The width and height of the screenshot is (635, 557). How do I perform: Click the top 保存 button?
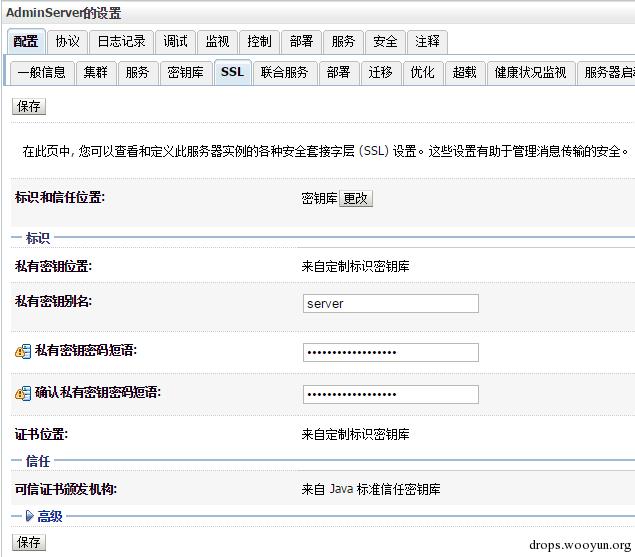pos(29,107)
